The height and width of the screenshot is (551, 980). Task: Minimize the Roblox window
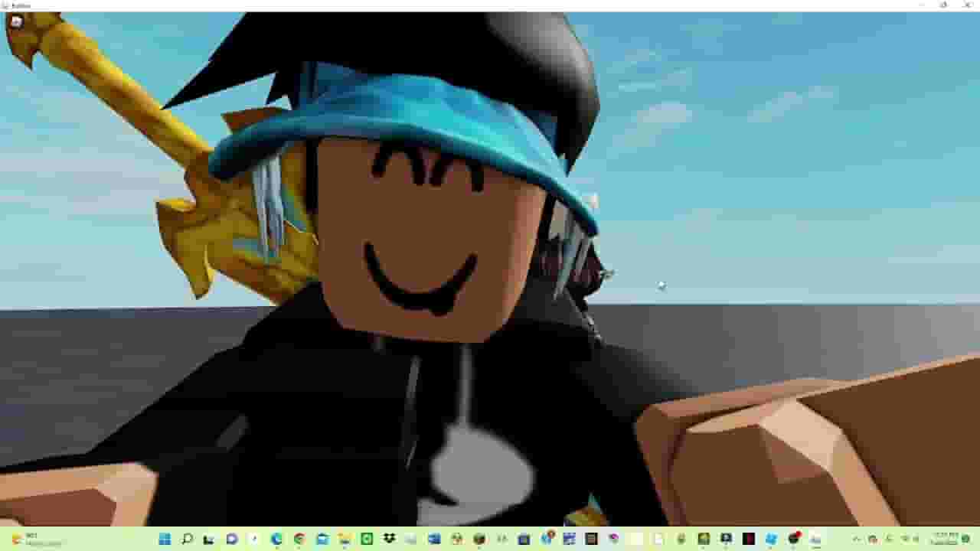pyautogui.click(x=923, y=5)
